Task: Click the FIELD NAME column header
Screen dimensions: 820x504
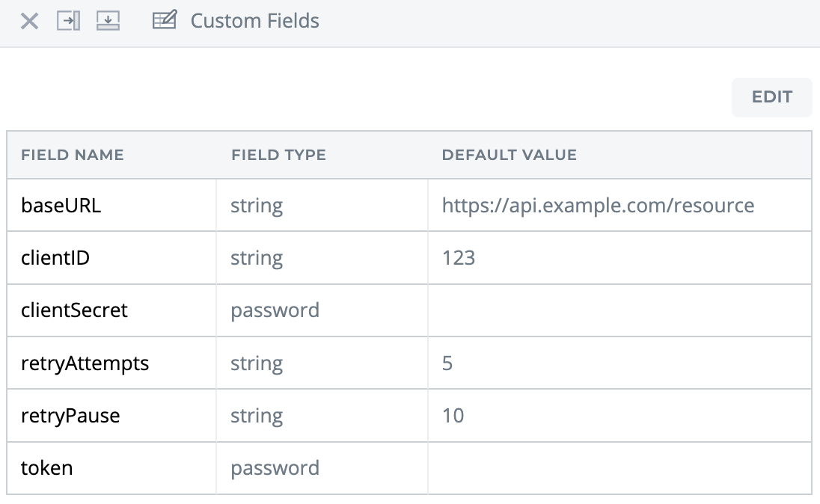Action: click(72, 155)
